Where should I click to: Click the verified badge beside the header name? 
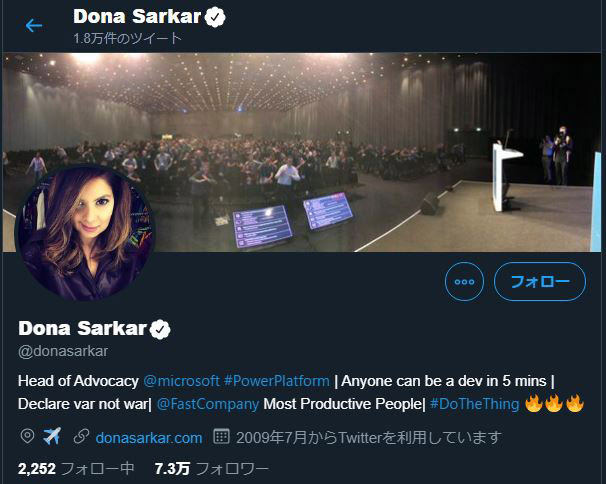click(215, 17)
